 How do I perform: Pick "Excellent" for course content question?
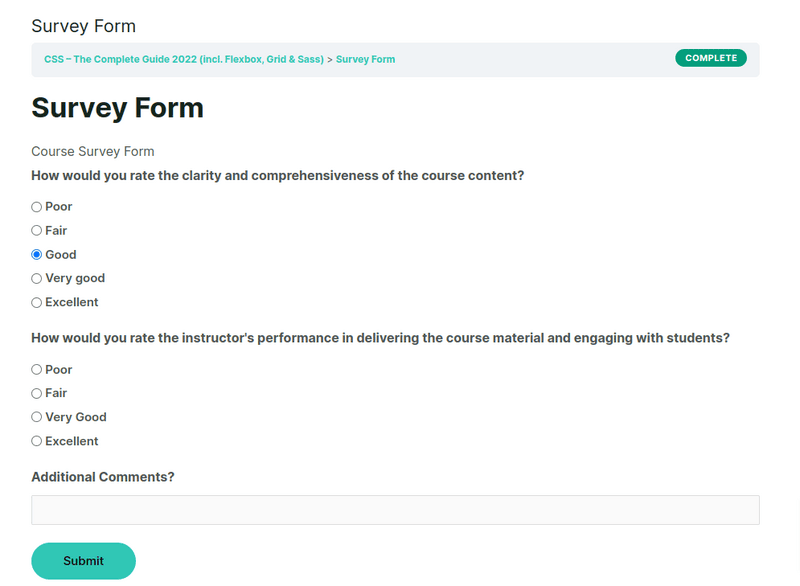point(36,302)
